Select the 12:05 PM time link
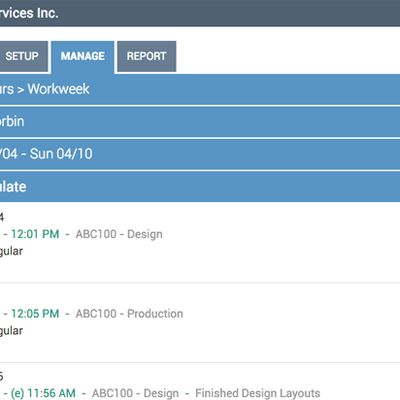Image resolution: width=400 pixels, height=400 pixels. tap(35, 314)
